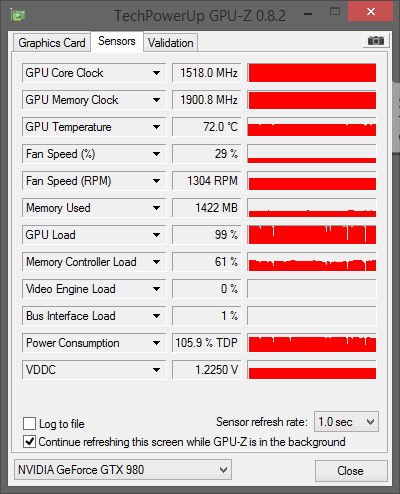Click the GPU-Z app icon in title bar

(18, 15)
